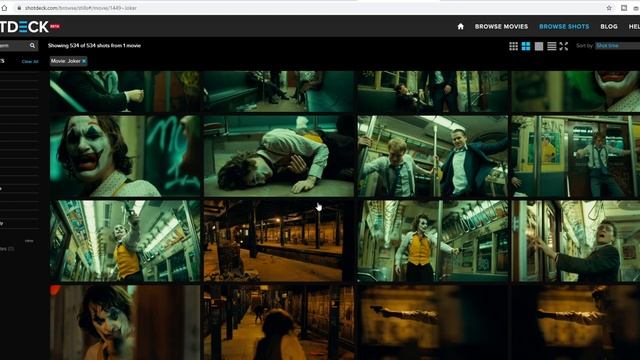This screenshot has height=360, width=640.
Task: Bookmark this page with star icon
Action: click(609, 8)
